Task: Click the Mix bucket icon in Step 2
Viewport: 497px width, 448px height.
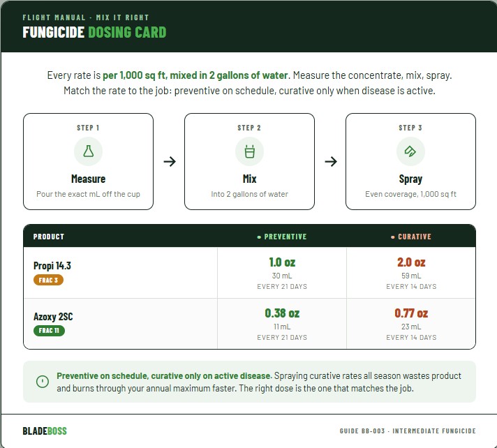Action: pyautogui.click(x=249, y=151)
